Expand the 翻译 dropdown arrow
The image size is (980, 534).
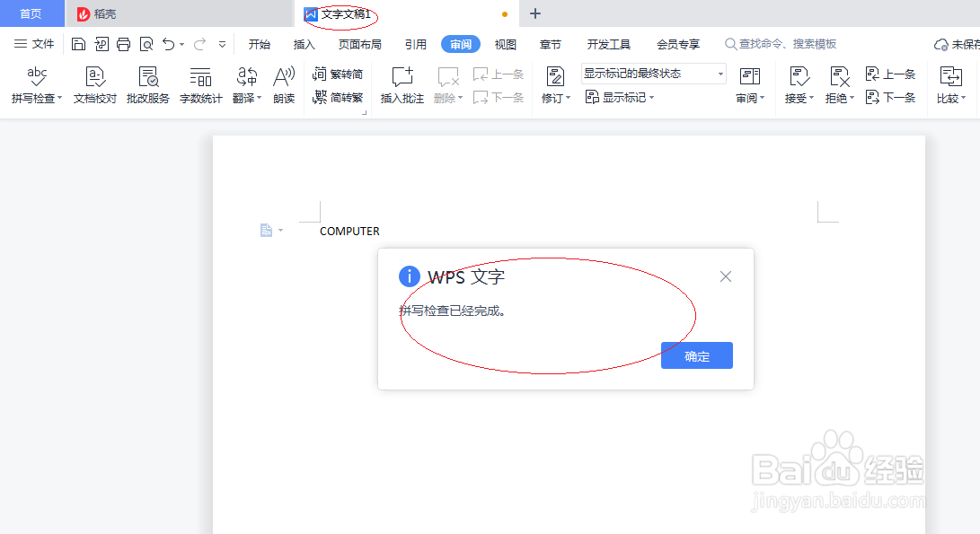coord(260,98)
